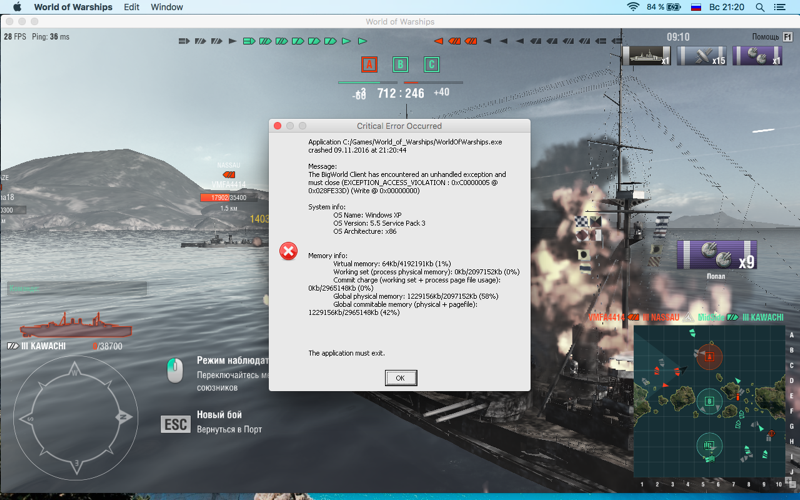Click the 09:10 battle timer
Image resolution: width=800 pixels, height=500 pixels.
[x=678, y=37]
